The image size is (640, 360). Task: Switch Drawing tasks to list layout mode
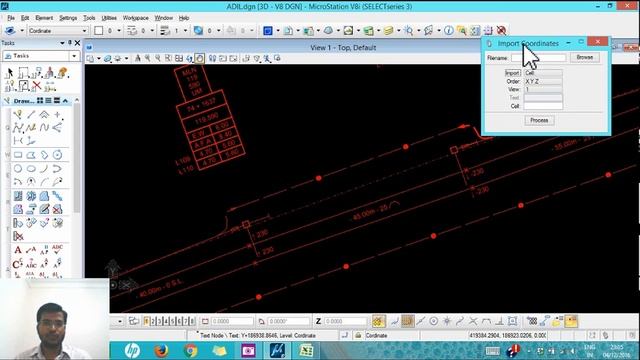click(x=48, y=100)
